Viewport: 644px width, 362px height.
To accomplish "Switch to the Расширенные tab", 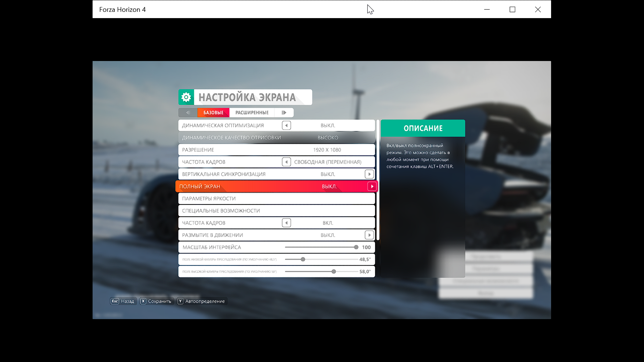I will 252,113.
